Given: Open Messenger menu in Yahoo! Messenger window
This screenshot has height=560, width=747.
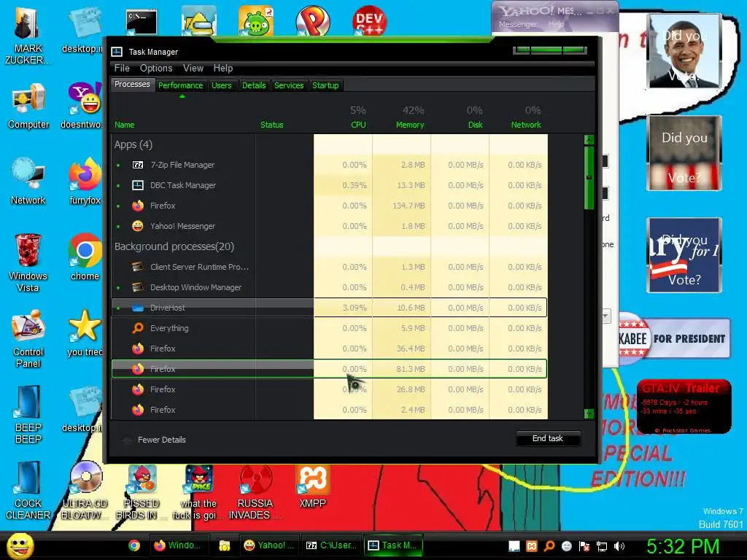Looking at the screenshot, I should coord(517,24).
